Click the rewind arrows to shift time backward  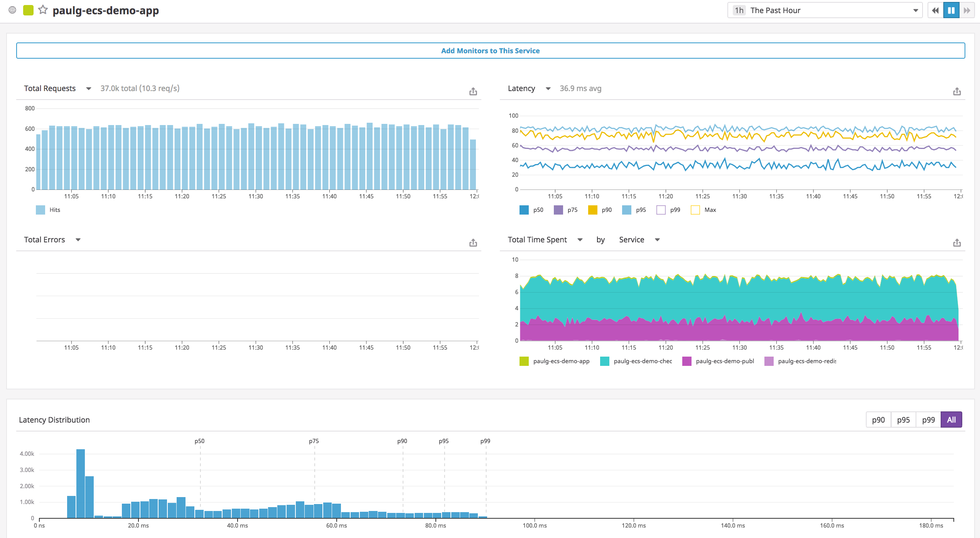click(x=935, y=10)
